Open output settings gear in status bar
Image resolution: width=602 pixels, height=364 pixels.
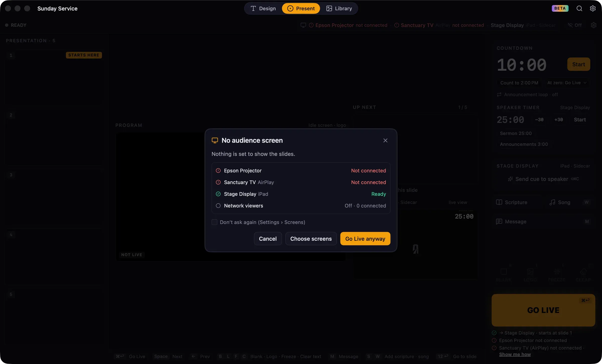pos(593,25)
